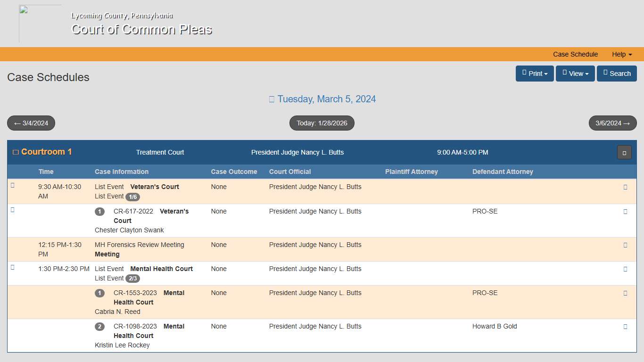Click the detail icon for the MH Forensics Review Meeting row

pos(625,245)
